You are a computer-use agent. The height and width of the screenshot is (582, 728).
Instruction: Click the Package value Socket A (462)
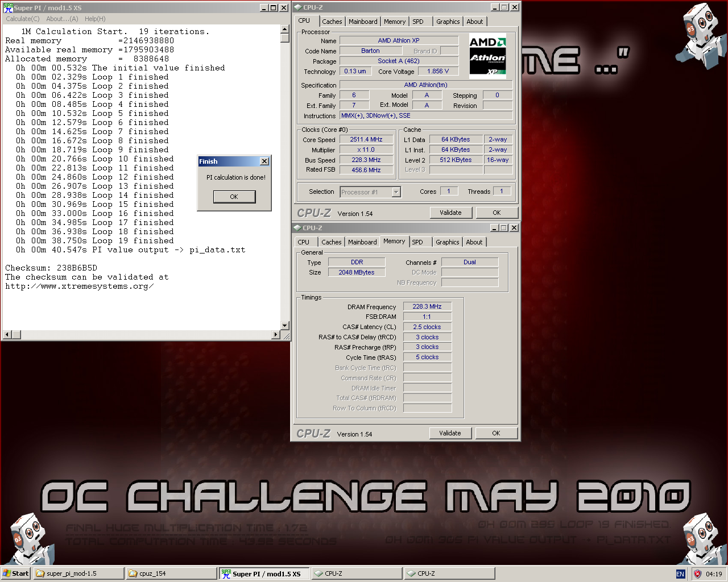point(399,61)
